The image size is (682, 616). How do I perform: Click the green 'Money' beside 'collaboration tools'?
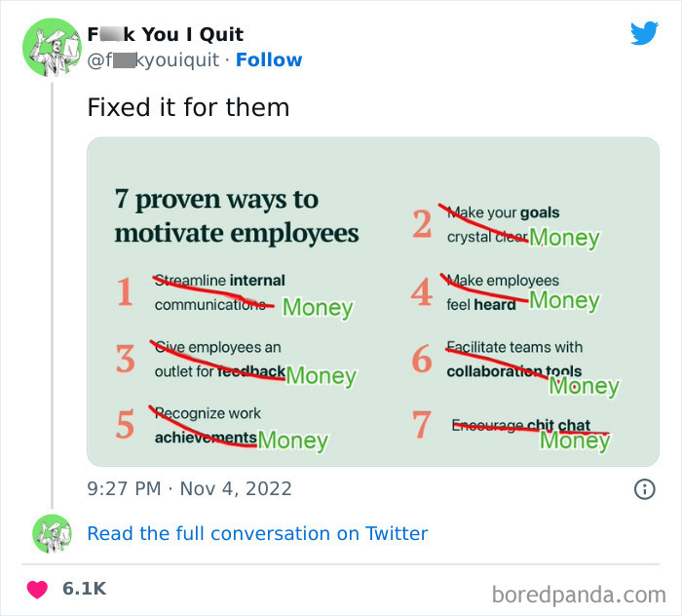(584, 386)
